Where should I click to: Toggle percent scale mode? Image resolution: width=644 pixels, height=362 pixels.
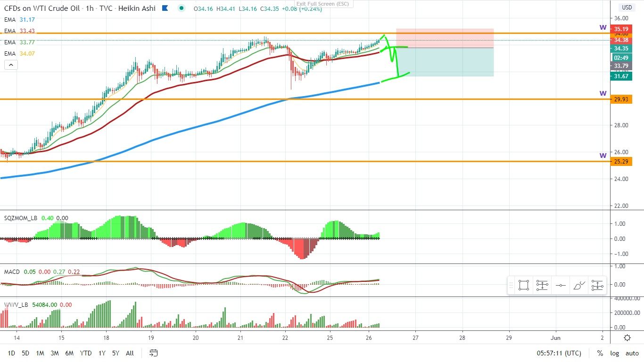click(600, 353)
